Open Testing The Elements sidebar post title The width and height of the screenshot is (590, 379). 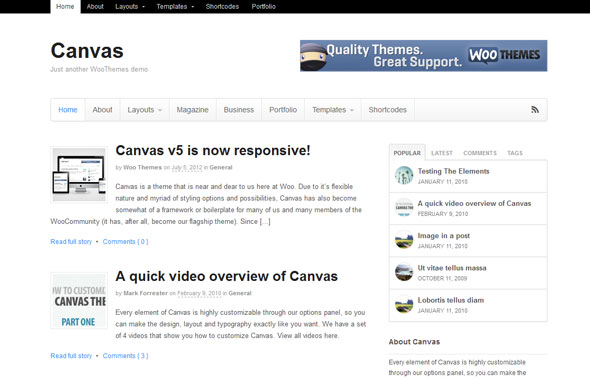453,171
